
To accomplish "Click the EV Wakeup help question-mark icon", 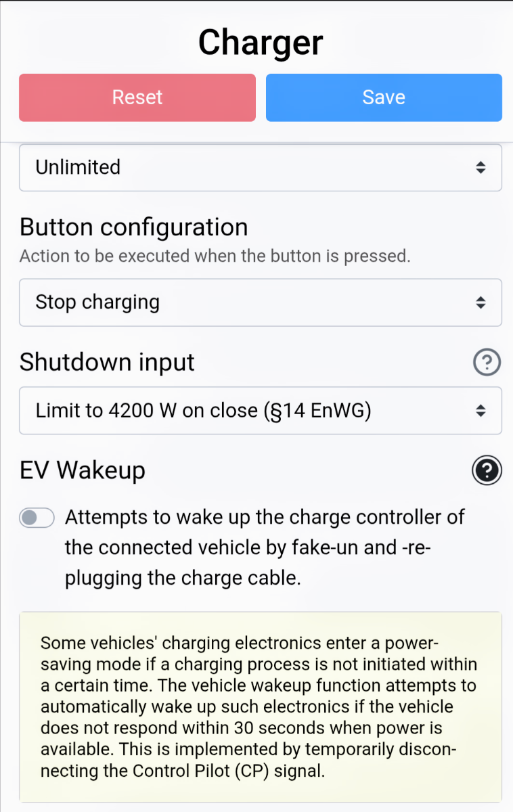I will click(487, 471).
